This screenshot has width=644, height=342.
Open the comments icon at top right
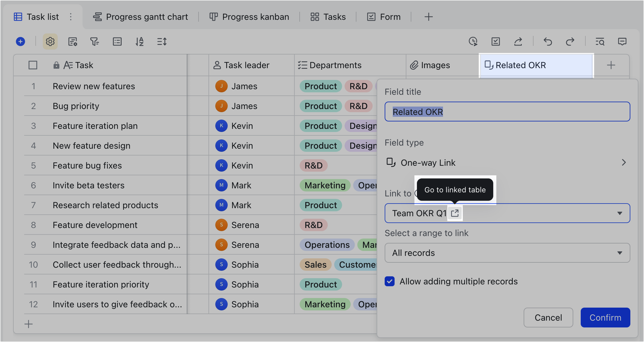[622, 42]
